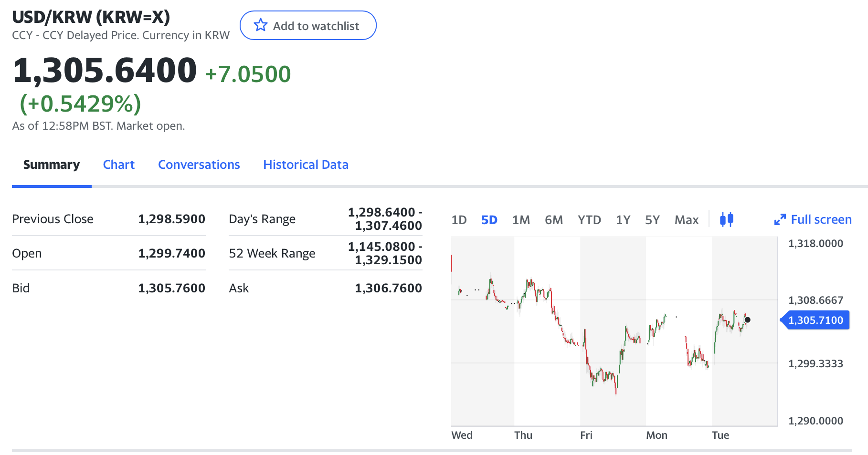Click the Previous Close label

click(x=53, y=219)
